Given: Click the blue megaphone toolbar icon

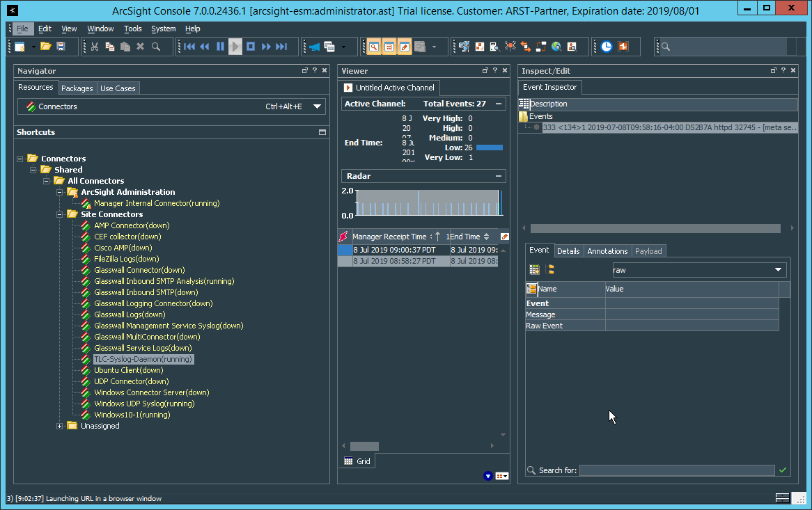Looking at the screenshot, I should pyautogui.click(x=314, y=47).
